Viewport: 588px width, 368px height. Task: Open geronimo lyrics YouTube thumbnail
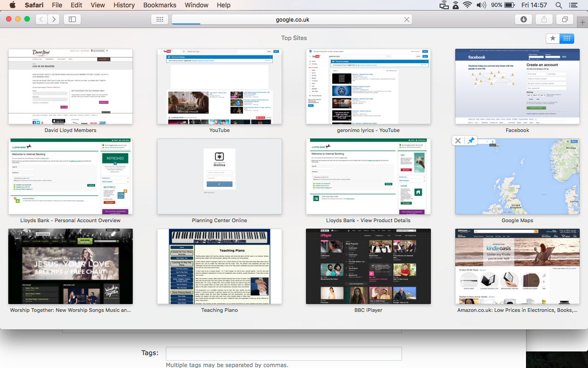[368, 86]
